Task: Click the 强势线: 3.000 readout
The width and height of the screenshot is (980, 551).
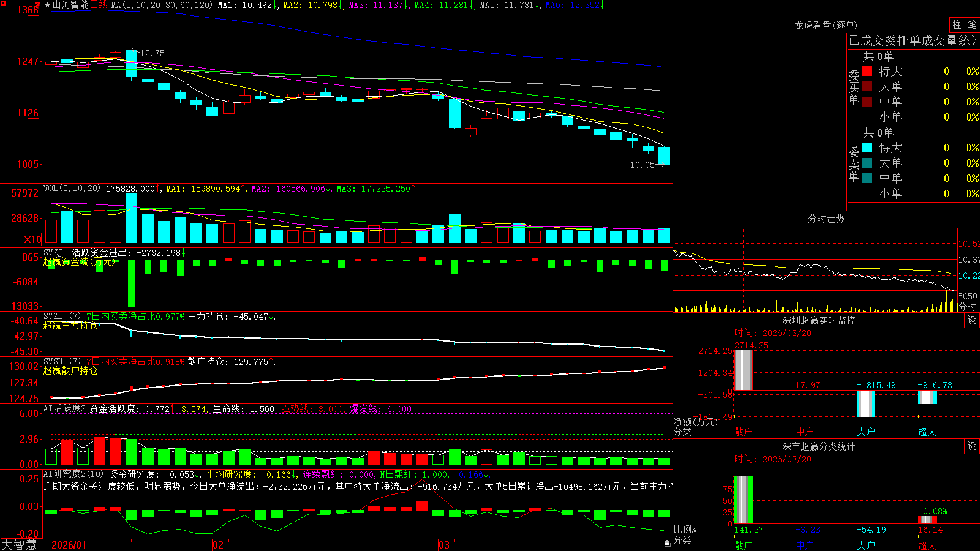Action: [312, 408]
